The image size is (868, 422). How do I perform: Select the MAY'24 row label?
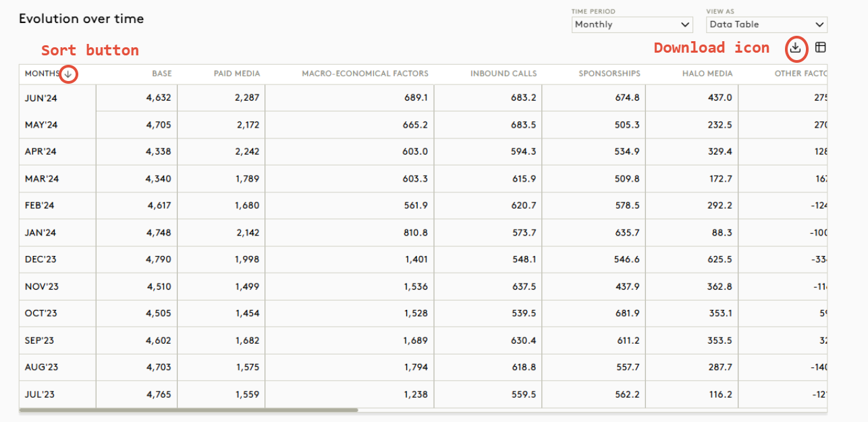(x=40, y=124)
